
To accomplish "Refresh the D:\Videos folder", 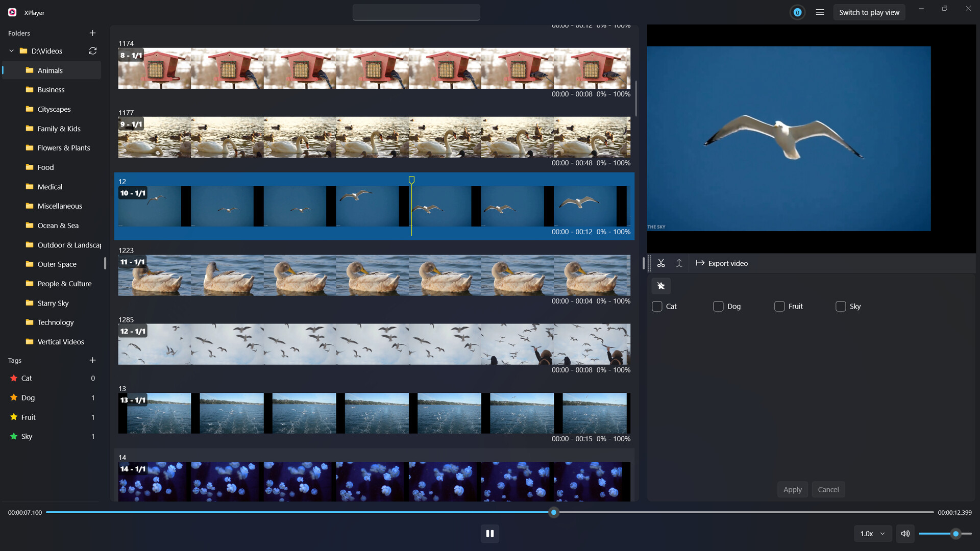I will tap(92, 51).
